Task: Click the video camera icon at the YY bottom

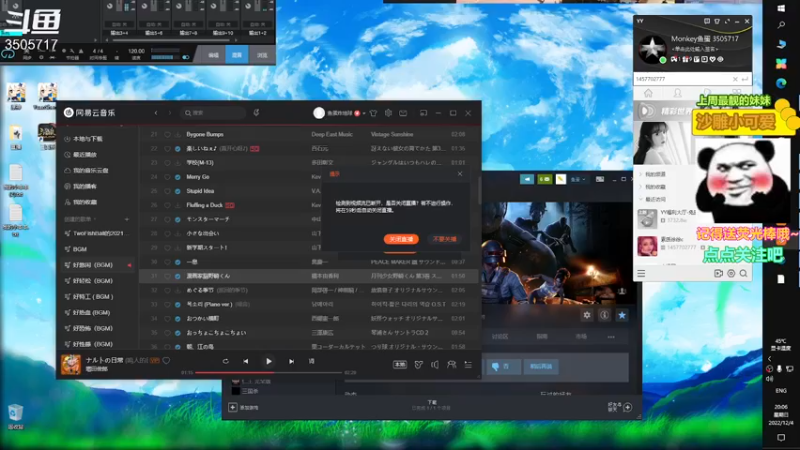Action: click(718, 273)
